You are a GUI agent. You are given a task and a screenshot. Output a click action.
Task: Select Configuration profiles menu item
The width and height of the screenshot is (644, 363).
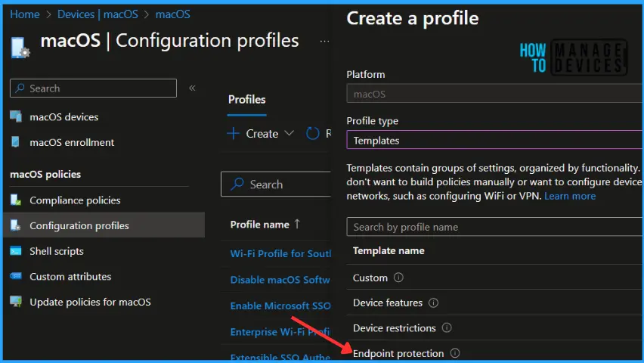(x=104, y=225)
